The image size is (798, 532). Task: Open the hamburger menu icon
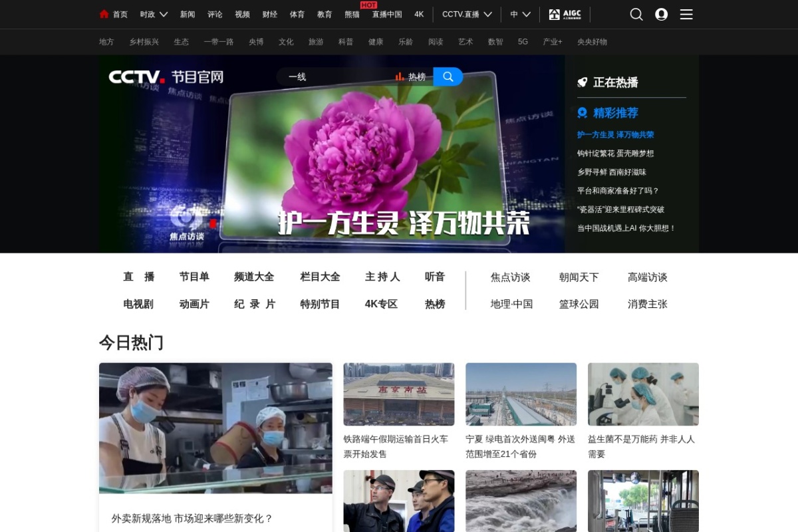coord(686,14)
